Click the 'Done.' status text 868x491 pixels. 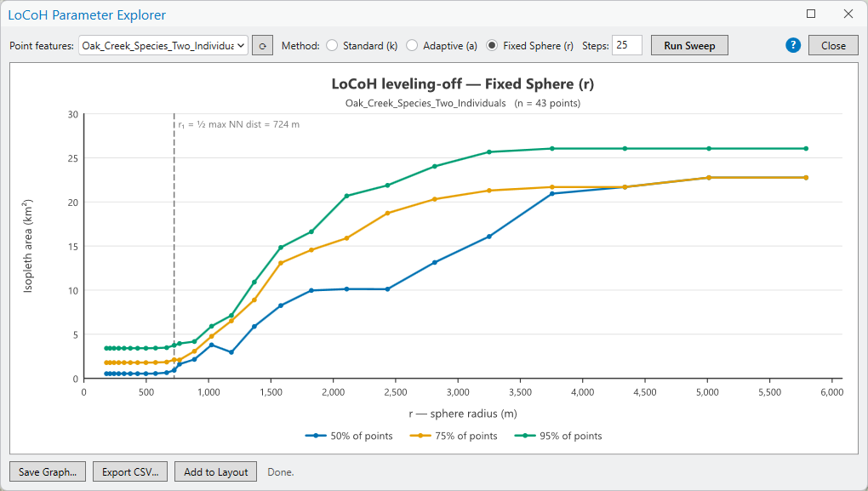pyautogui.click(x=281, y=472)
